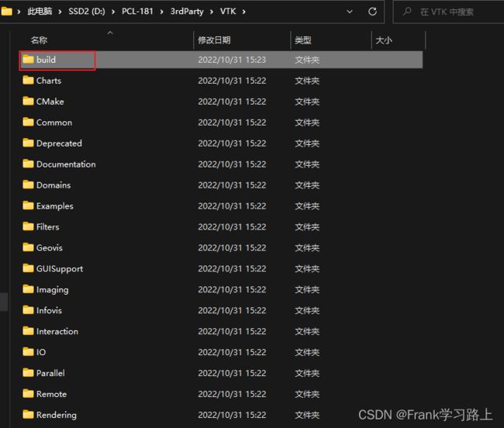The image size is (504, 428).
Task: Select the Imaging folder name
Action: coord(53,290)
